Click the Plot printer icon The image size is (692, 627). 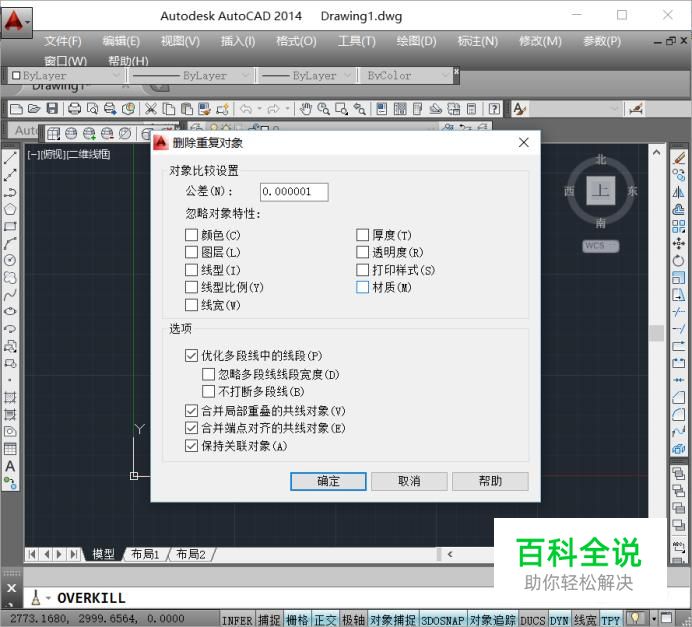74,109
